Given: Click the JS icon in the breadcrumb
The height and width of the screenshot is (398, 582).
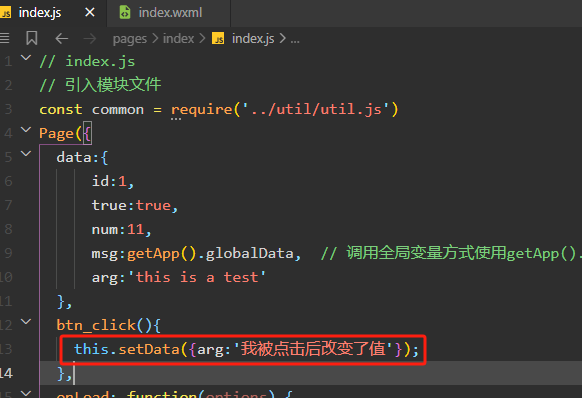Looking at the screenshot, I should coord(218,38).
